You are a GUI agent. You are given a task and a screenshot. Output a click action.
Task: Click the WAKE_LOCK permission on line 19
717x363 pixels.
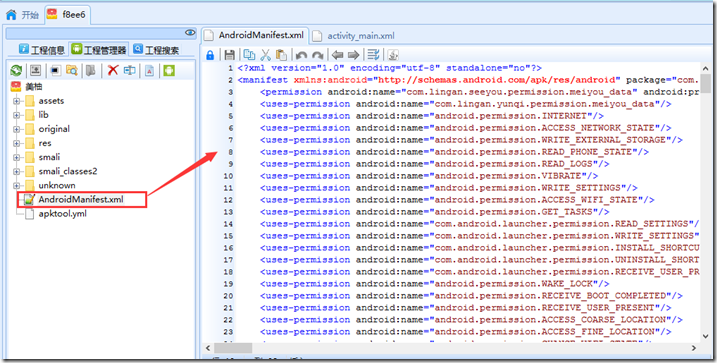[x=434, y=284]
